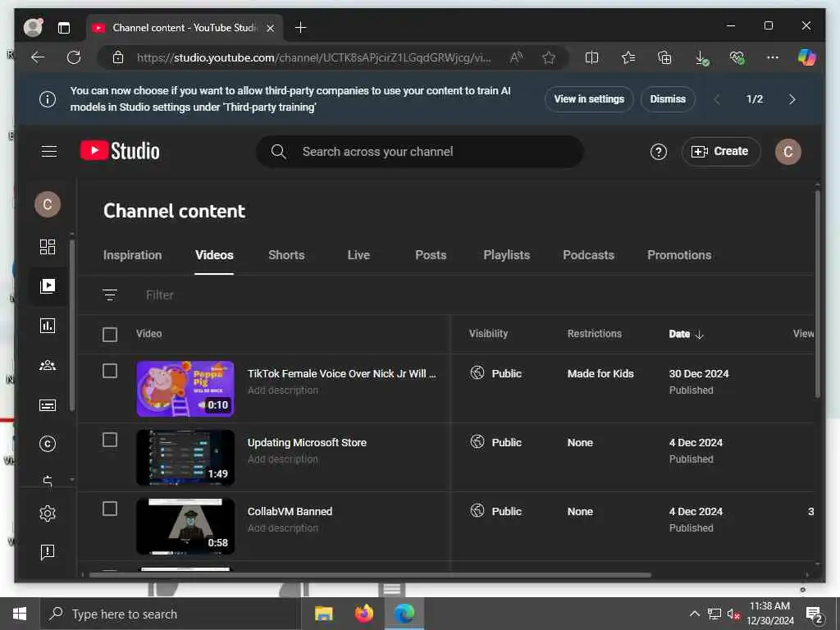Open a new browser tab with plus button

click(300, 27)
